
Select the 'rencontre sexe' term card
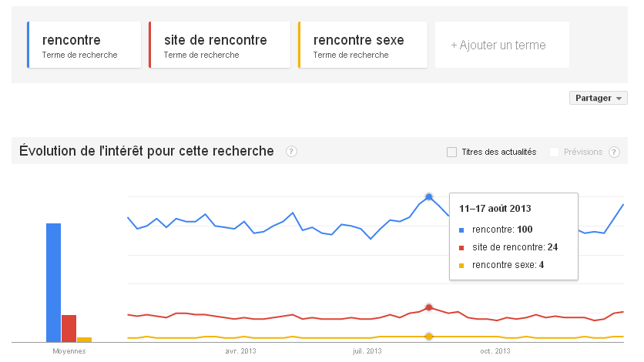pyautogui.click(x=363, y=45)
